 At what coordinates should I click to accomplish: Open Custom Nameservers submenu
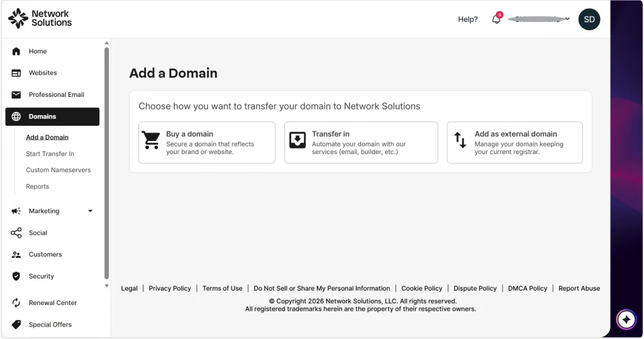[x=58, y=170]
